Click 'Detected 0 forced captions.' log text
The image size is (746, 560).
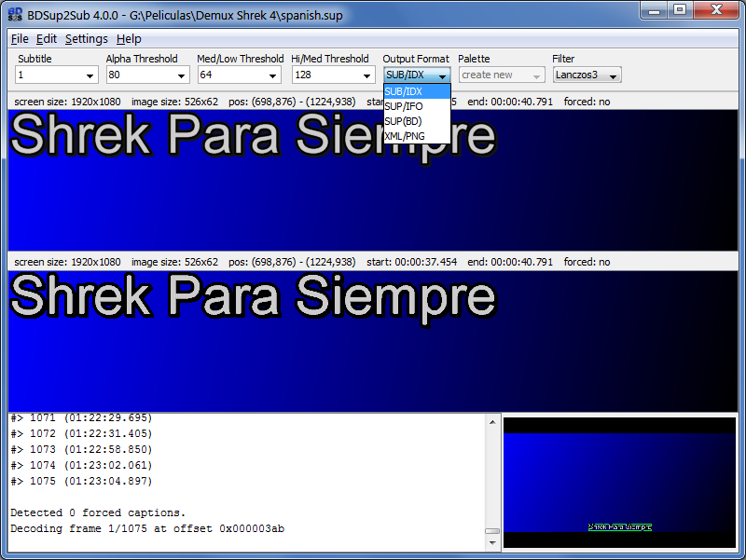click(x=98, y=512)
